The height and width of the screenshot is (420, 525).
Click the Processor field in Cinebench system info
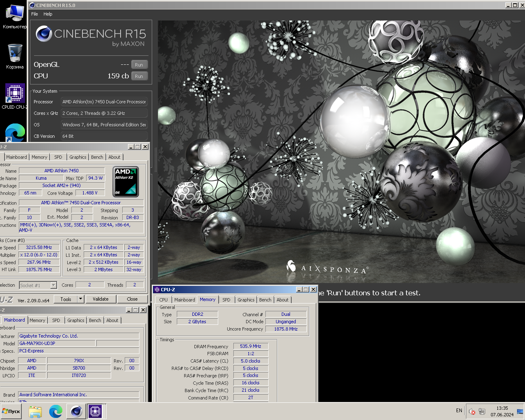click(104, 102)
